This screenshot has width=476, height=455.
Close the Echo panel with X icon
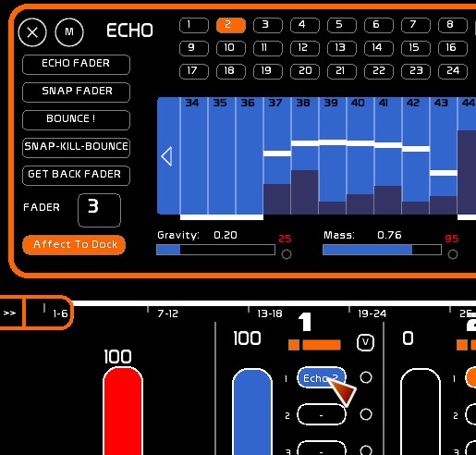point(32,32)
